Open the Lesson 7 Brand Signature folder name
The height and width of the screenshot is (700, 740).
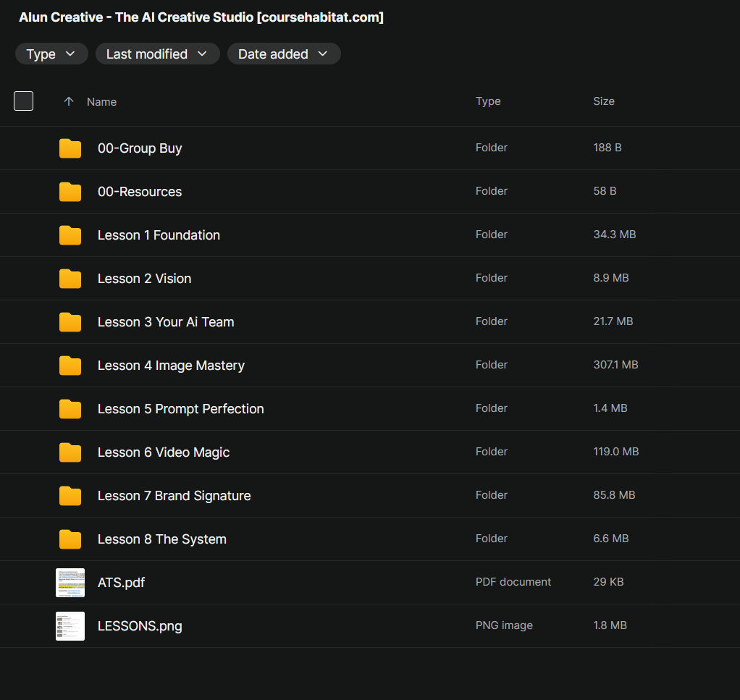click(x=174, y=496)
